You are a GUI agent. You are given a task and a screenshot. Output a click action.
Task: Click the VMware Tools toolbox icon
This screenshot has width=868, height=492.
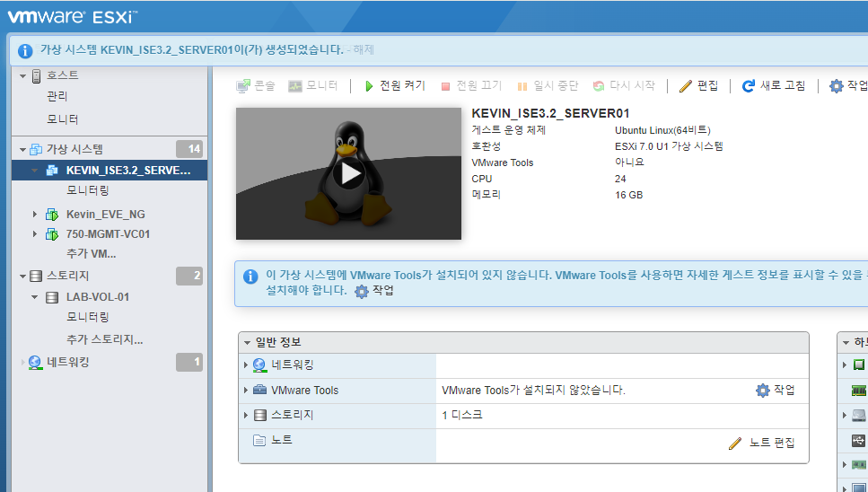point(259,390)
